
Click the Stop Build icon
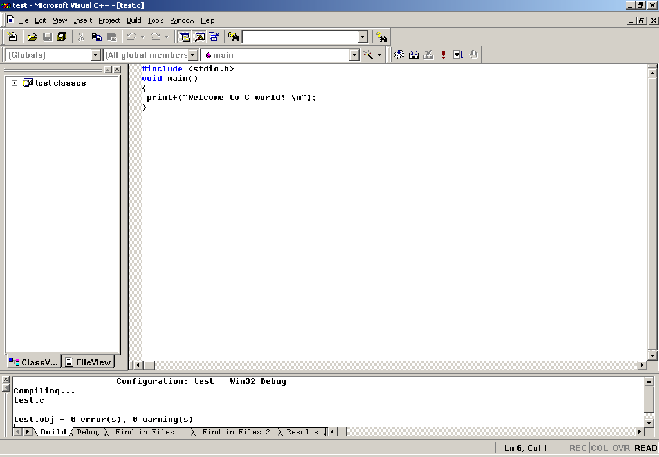coord(428,55)
